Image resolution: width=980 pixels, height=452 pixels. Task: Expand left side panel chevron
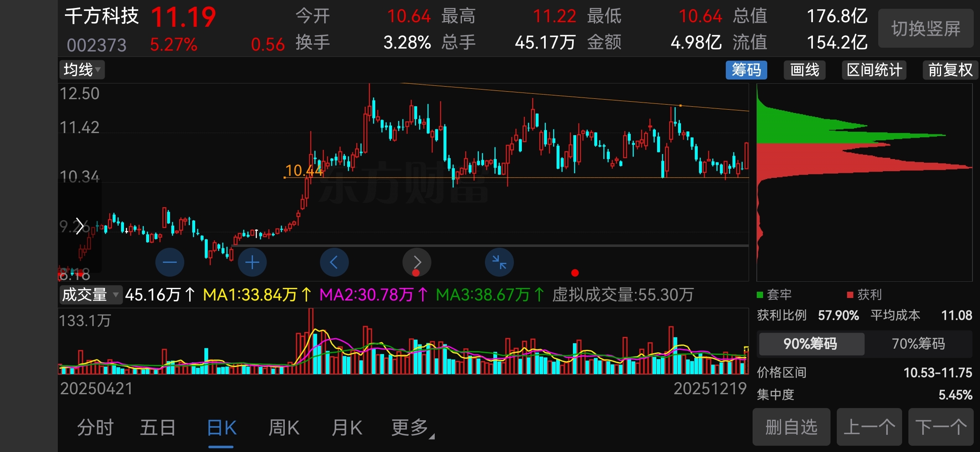coord(79,226)
